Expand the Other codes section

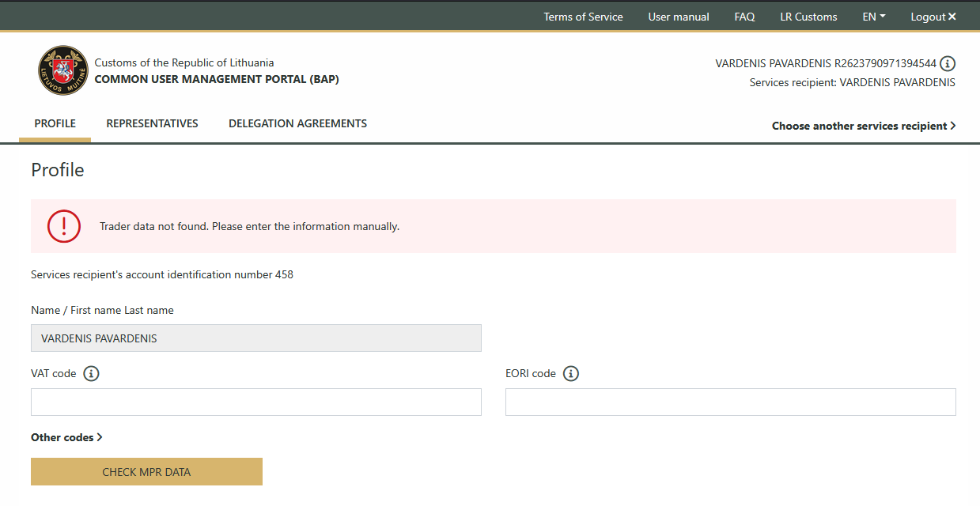66,437
